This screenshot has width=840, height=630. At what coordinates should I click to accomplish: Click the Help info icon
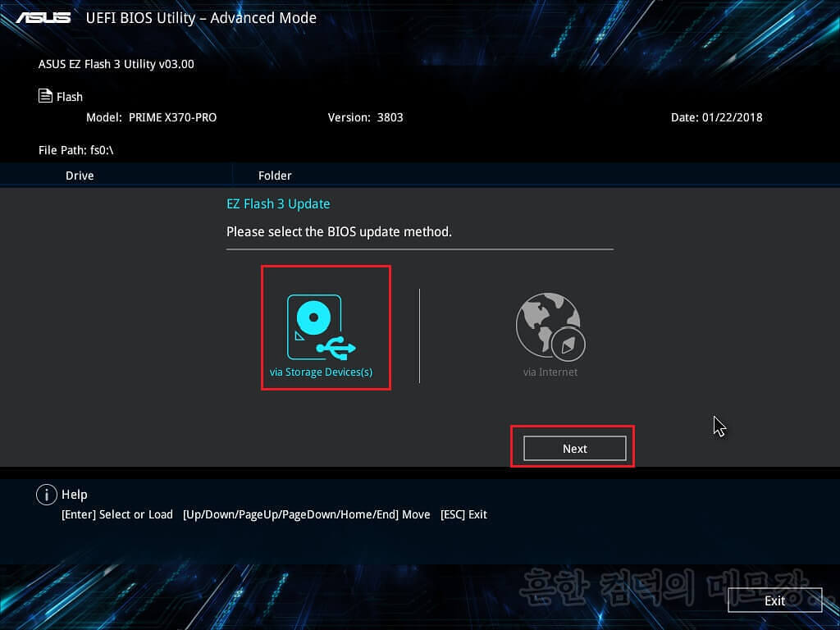pos(47,495)
